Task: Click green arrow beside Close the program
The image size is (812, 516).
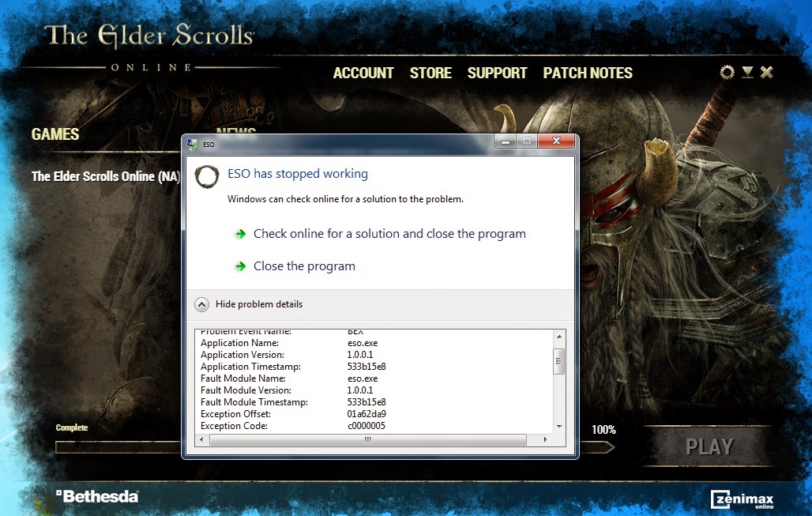Action: click(240, 266)
